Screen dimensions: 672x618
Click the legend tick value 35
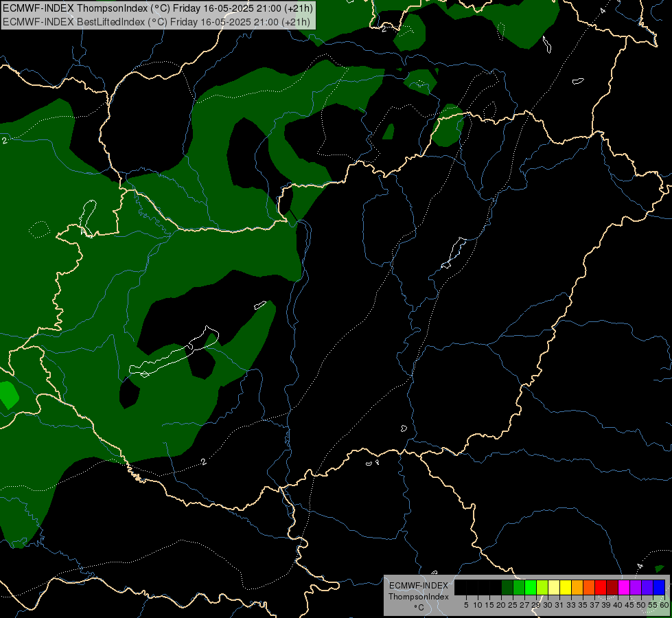(x=583, y=605)
